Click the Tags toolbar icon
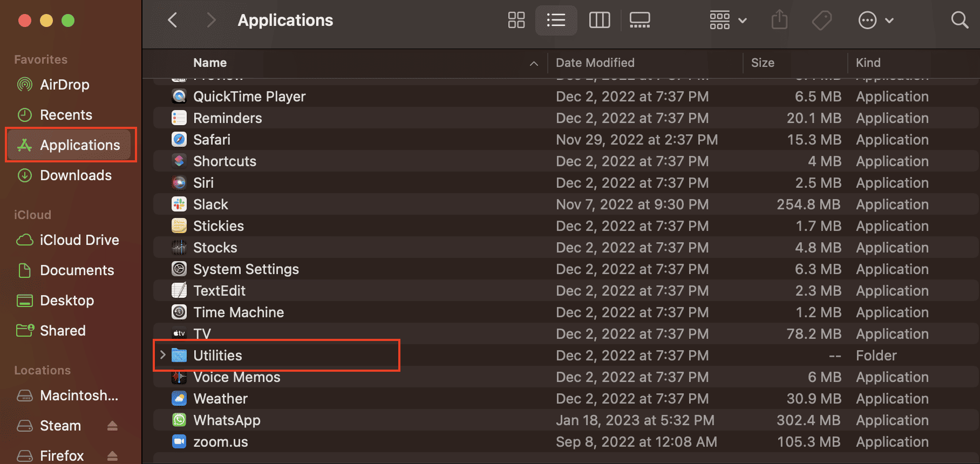The width and height of the screenshot is (980, 464). click(x=821, y=21)
